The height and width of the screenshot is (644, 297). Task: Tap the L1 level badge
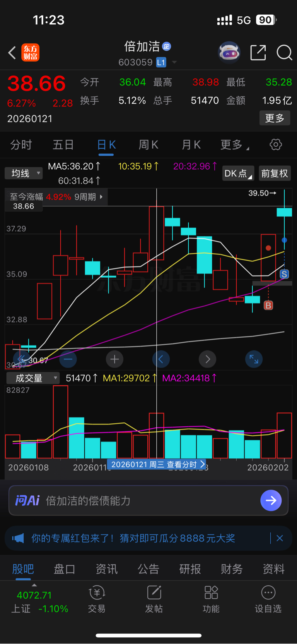[x=161, y=62]
